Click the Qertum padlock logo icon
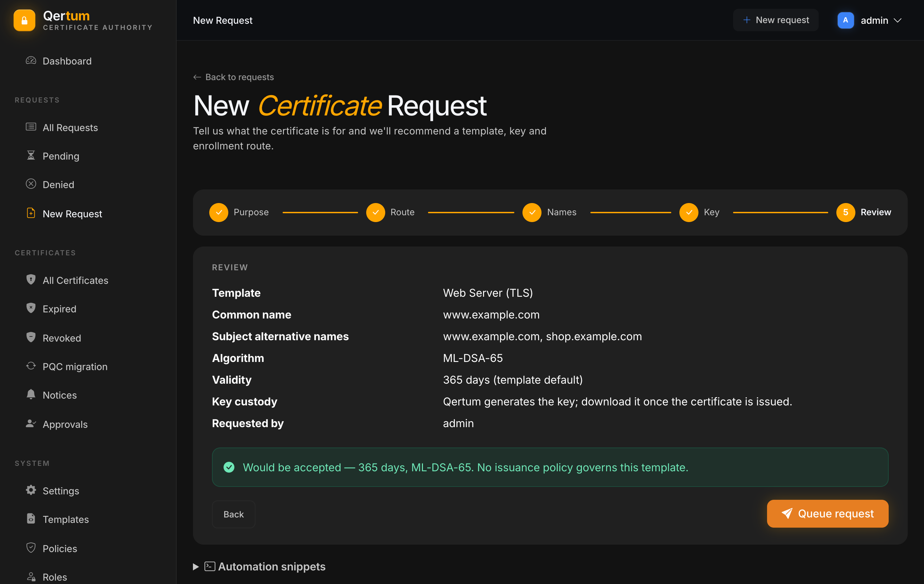 click(24, 20)
